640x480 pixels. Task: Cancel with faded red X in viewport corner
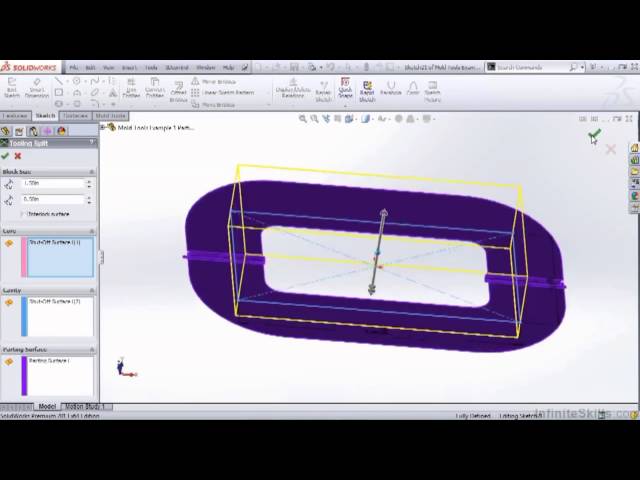pos(611,149)
